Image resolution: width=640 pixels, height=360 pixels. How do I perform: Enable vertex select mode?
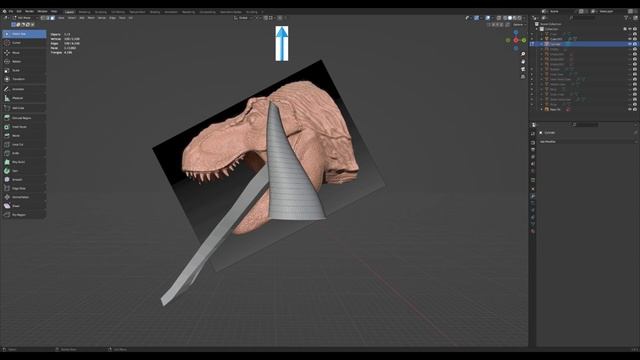point(43,18)
